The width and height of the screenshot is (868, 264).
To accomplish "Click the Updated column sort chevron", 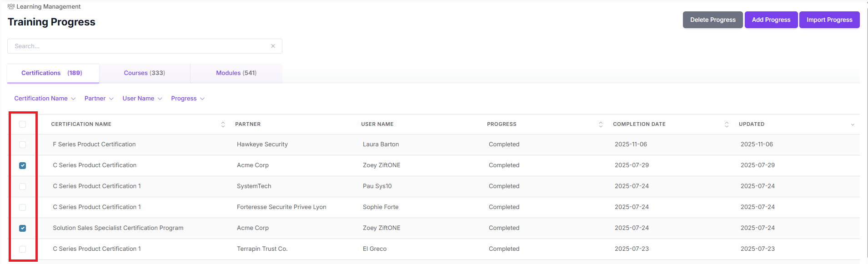I will point(853,125).
